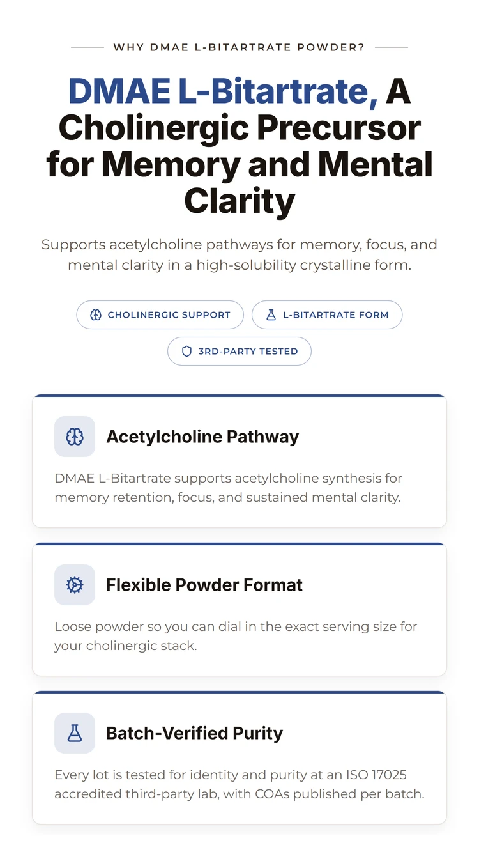This screenshot has height=868, width=479.
Task: Select the L-Bitartrate Form pill badge
Action: (x=327, y=315)
